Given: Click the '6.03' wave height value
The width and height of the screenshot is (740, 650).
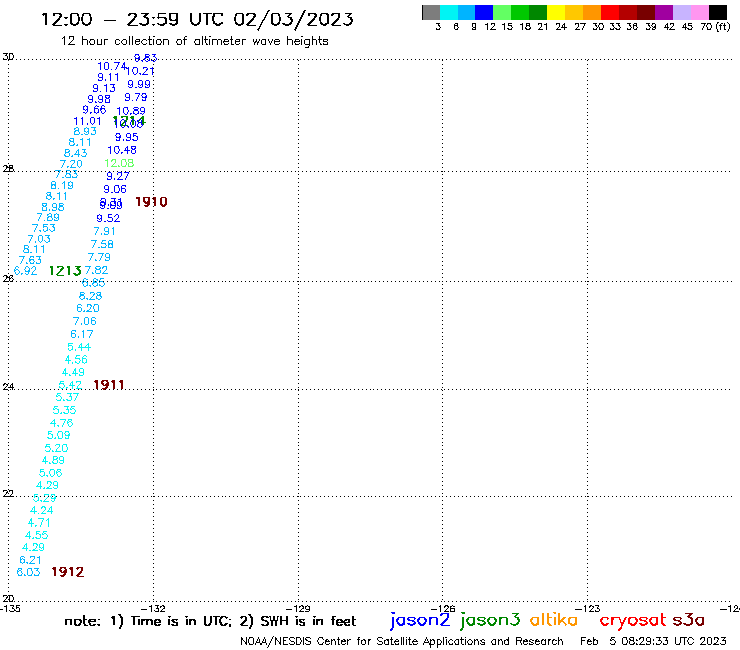Looking at the screenshot, I should click(28, 572).
